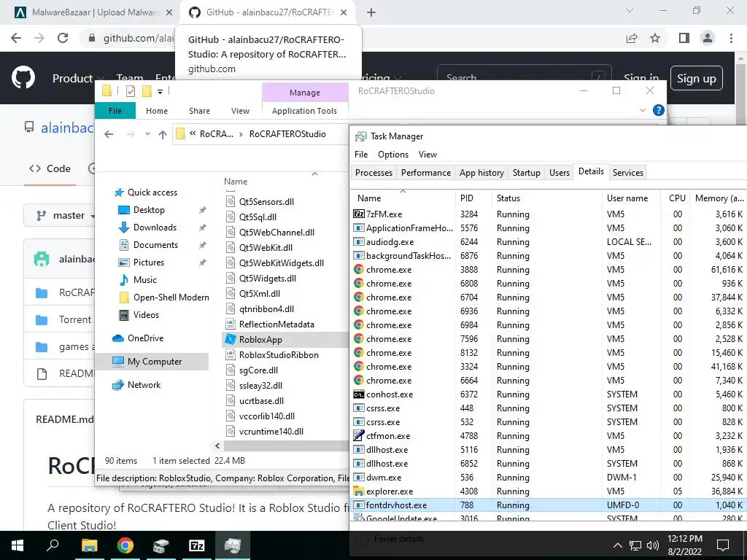Open Startup tab in Task Manager
Viewport: 747px width, 560px height.
coord(527,173)
